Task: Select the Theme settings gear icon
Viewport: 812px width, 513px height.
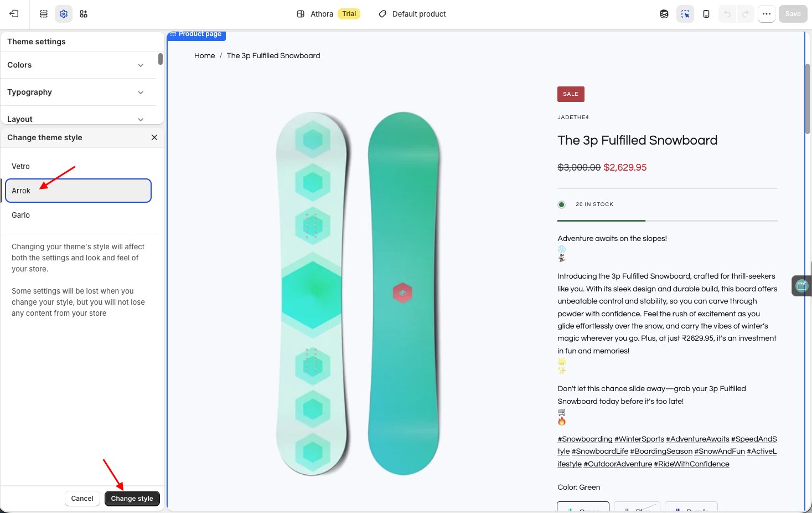Action: 64,14
